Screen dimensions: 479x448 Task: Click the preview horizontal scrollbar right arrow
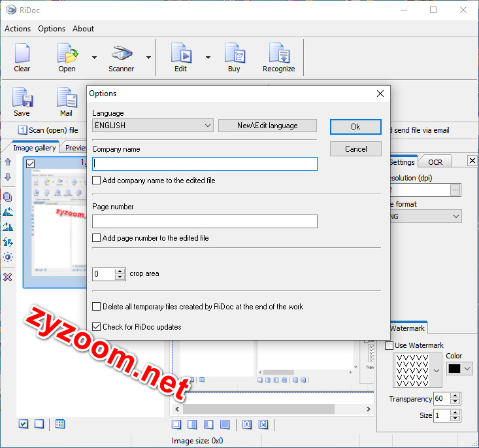pos(369,409)
